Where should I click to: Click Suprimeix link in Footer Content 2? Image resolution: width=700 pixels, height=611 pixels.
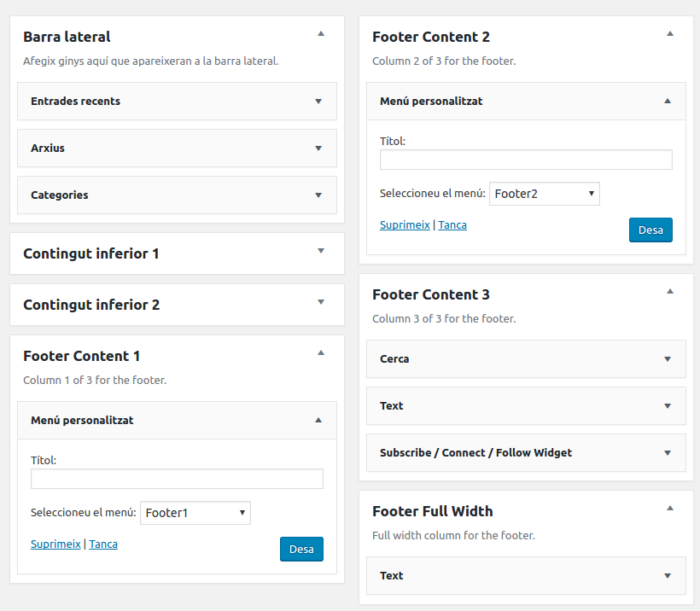pos(405,225)
